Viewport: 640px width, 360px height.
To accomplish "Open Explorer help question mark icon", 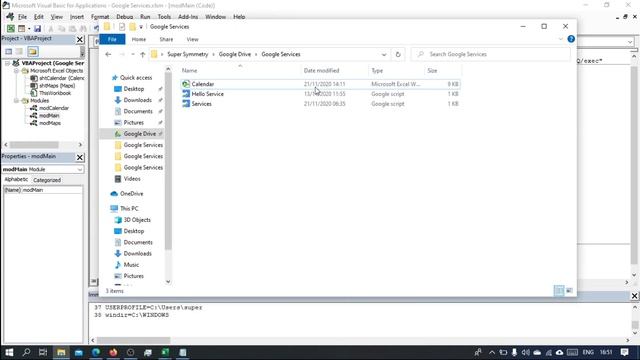I will point(571,39).
